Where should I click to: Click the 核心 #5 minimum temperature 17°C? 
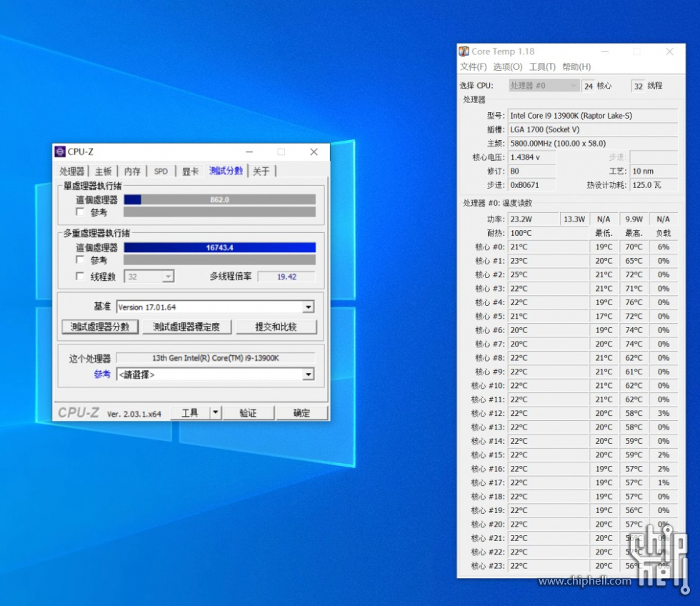tap(604, 316)
